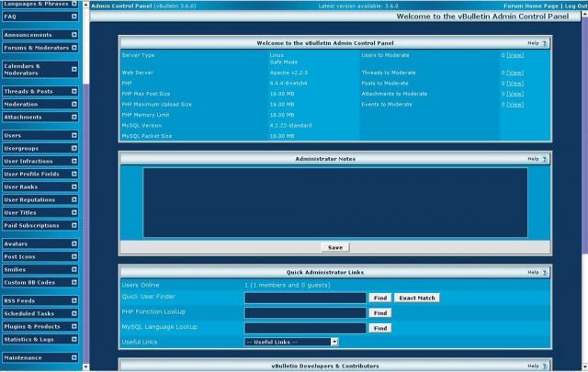The height and width of the screenshot is (372, 588).
Task: Click the Post Icons expand icon
Action: [73, 256]
